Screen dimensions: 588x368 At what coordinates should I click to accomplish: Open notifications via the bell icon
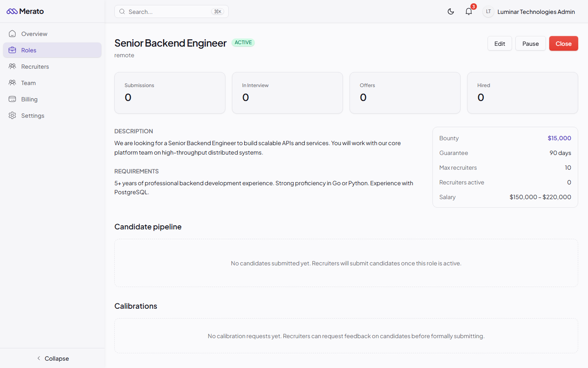pos(468,11)
